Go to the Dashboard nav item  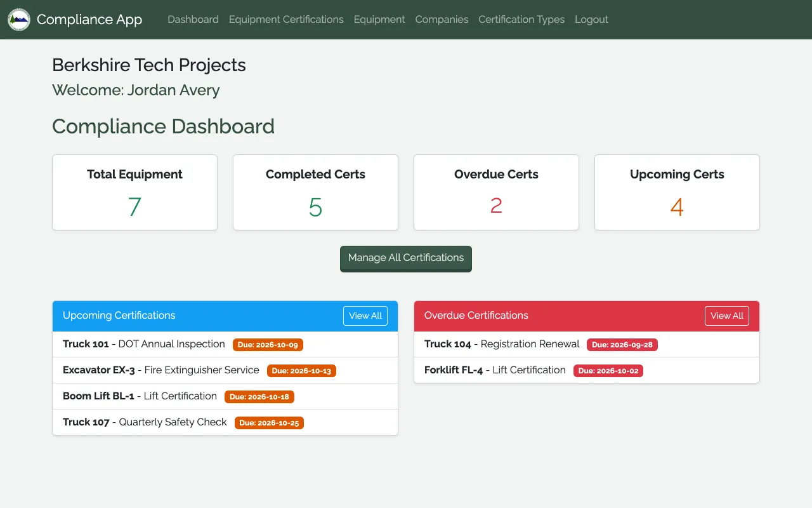click(193, 20)
